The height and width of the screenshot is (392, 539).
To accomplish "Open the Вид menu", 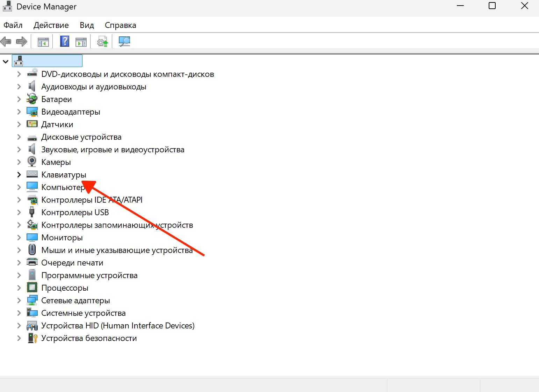I will [x=87, y=25].
